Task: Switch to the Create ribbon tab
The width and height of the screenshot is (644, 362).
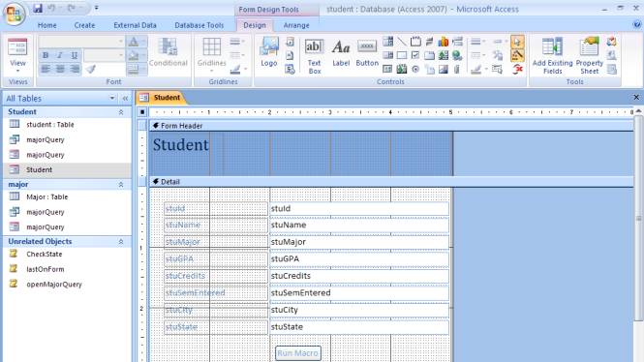Action: click(x=84, y=25)
